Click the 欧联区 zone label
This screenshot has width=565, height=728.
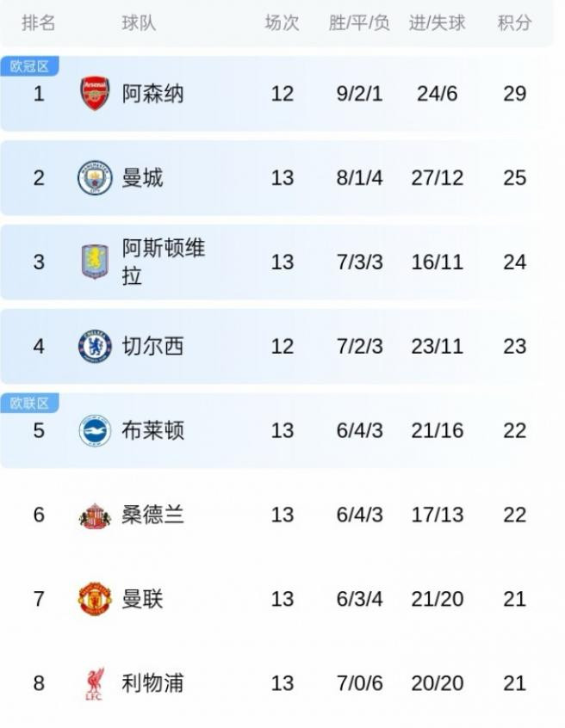[x=29, y=403]
